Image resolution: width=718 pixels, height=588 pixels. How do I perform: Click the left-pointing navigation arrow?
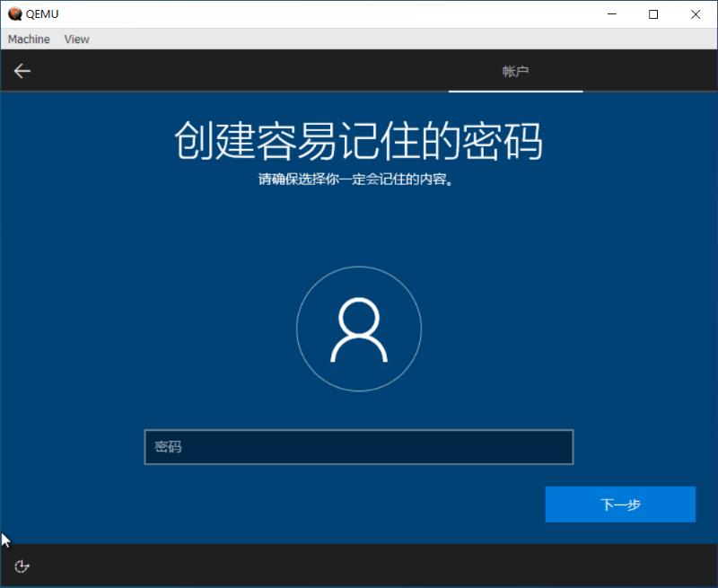[x=22, y=70]
